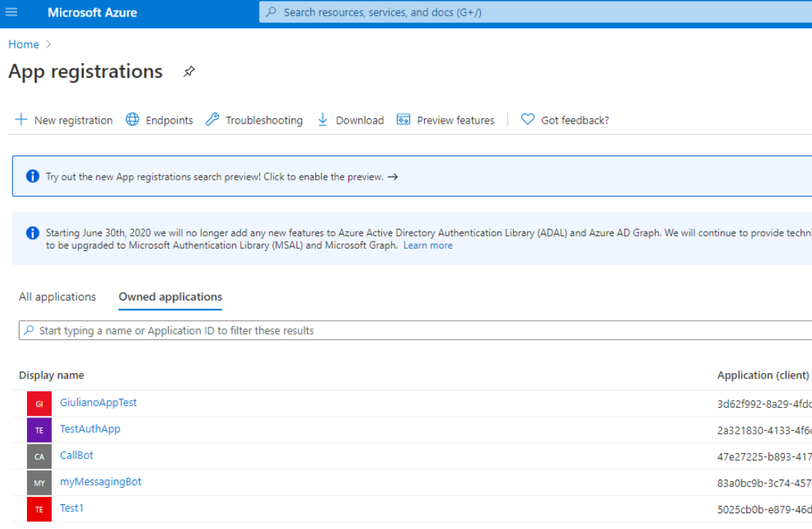Select the Owned applications tab
The image size is (812, 529).
169,297
